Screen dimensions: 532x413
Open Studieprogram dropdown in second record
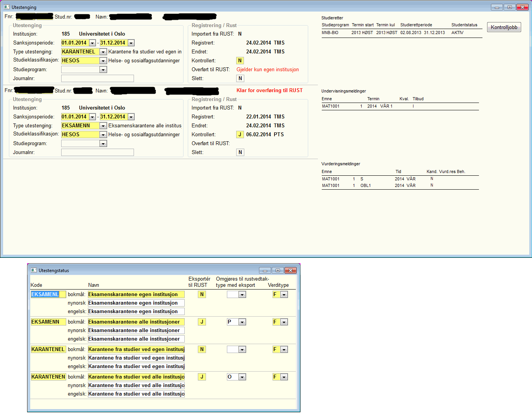[x=103, y=144]
